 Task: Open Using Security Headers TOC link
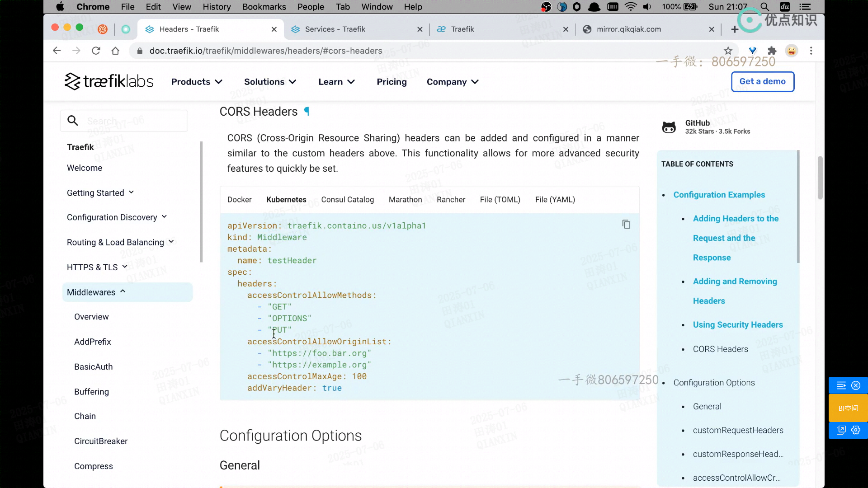coord(737,325)
